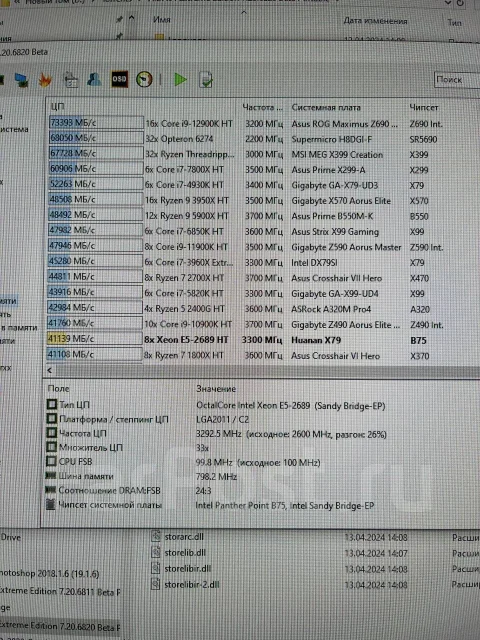The width and height of the screenshot is (480, 640).
Task: Click the Поле column header
Action: tap(59, 389)
